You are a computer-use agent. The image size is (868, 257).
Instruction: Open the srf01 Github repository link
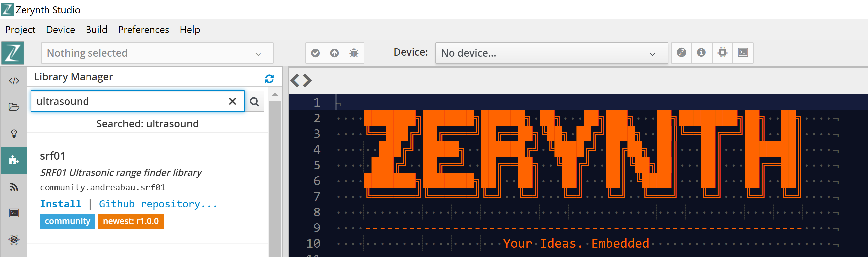158,204
